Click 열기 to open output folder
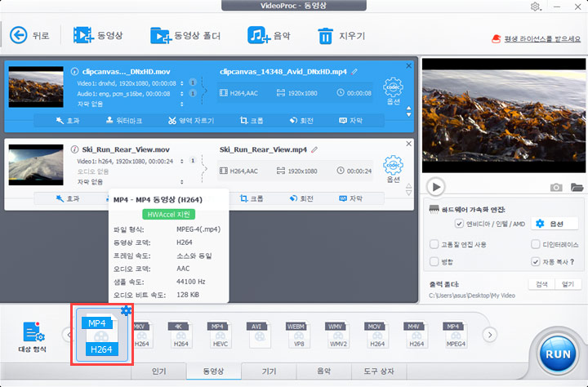This screenshot has width=588, height=387. (568, 284)
